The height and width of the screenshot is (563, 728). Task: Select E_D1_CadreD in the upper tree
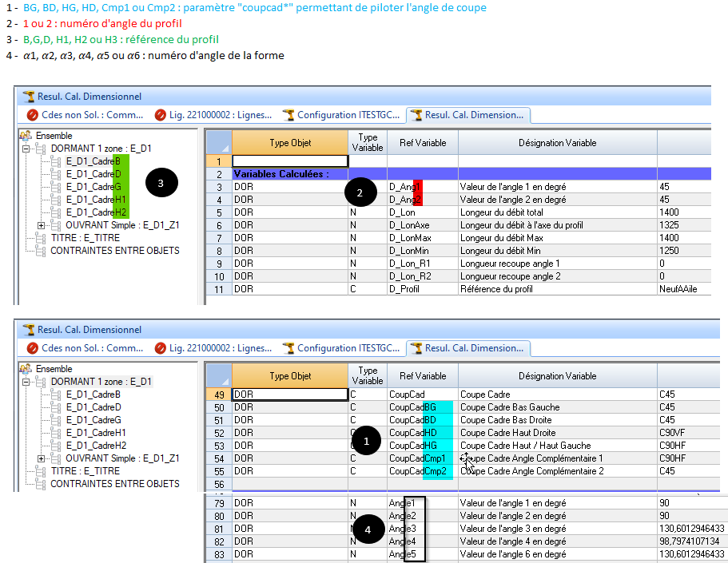tap(93, 174)
